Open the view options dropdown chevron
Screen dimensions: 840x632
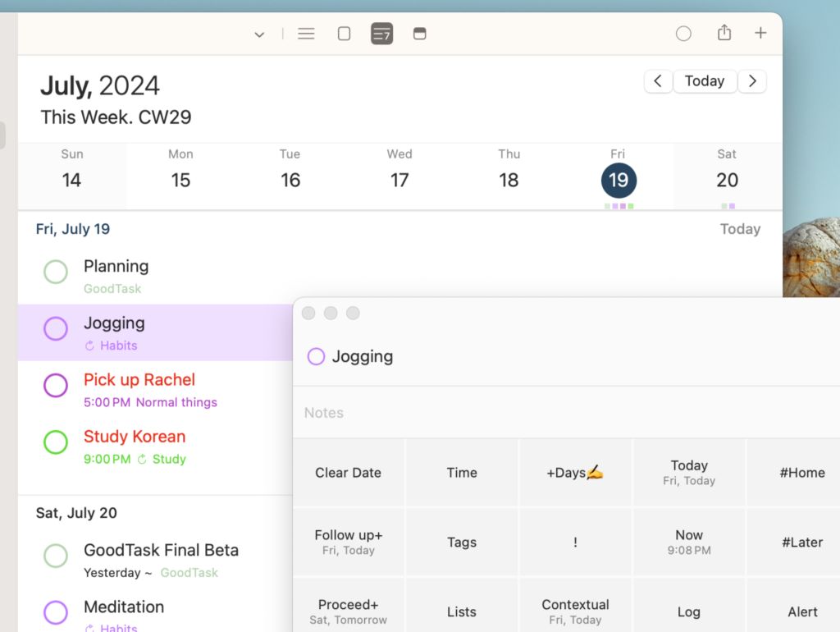coord(259,34)
